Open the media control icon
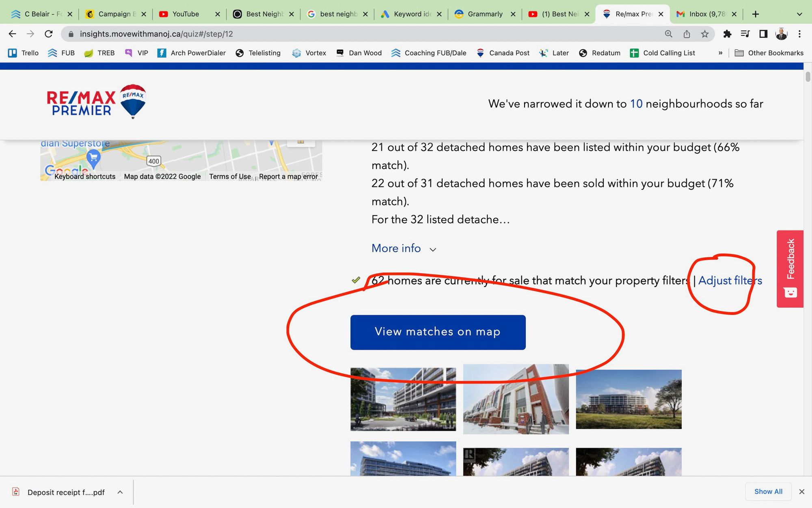 [745, 34]
